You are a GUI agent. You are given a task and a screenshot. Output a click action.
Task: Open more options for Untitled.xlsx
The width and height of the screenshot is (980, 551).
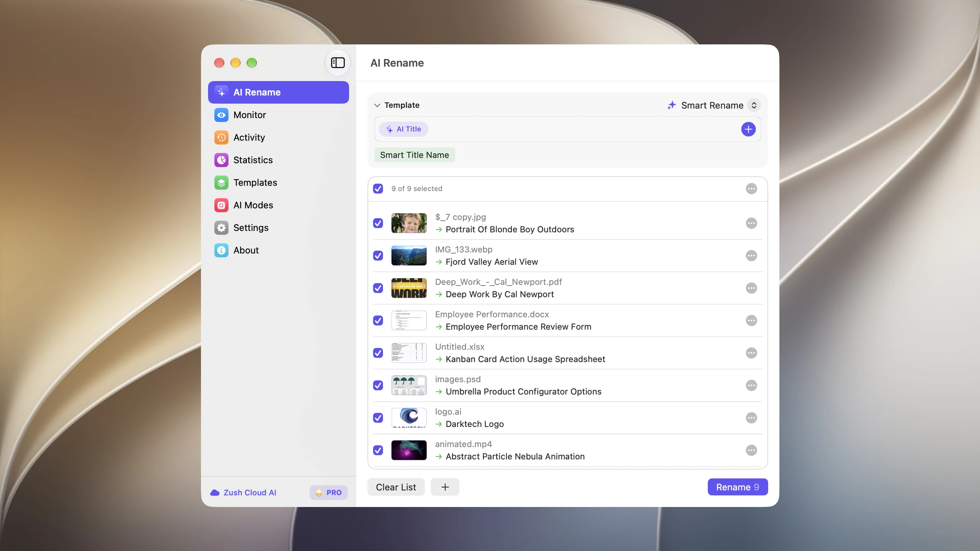coord(751,353)
